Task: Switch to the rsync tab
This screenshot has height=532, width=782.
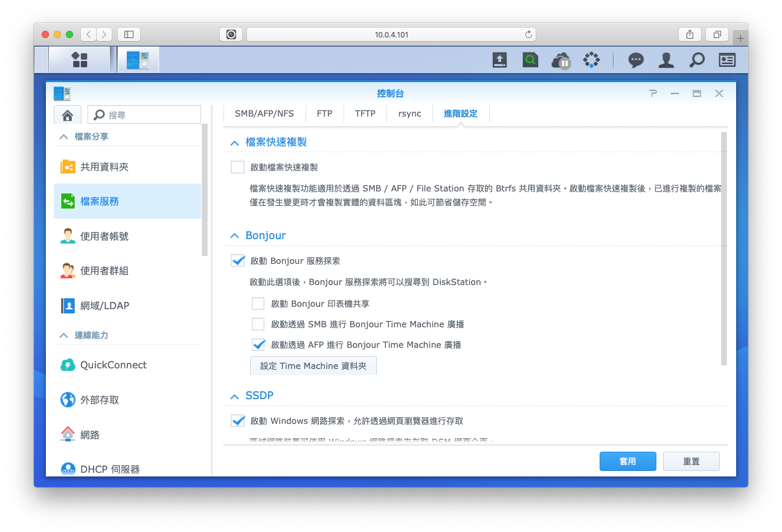Action: point(409,114)
